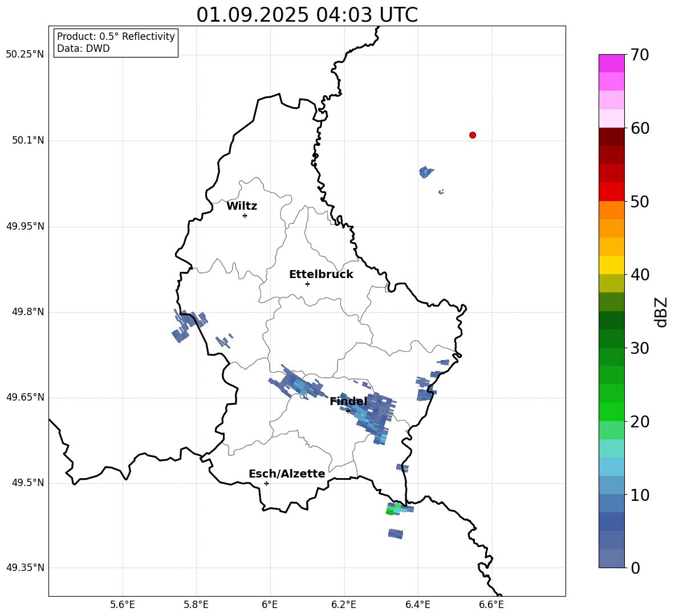Screen dimensions: 675x616
Task: Click the magenta top colorbar segment
Action: click(x=612, y=63)
